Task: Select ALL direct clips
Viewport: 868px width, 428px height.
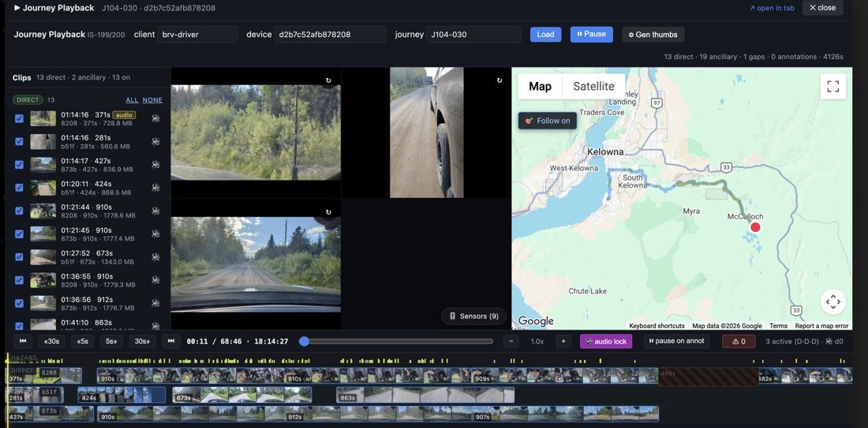Action: tap(132, 100)
